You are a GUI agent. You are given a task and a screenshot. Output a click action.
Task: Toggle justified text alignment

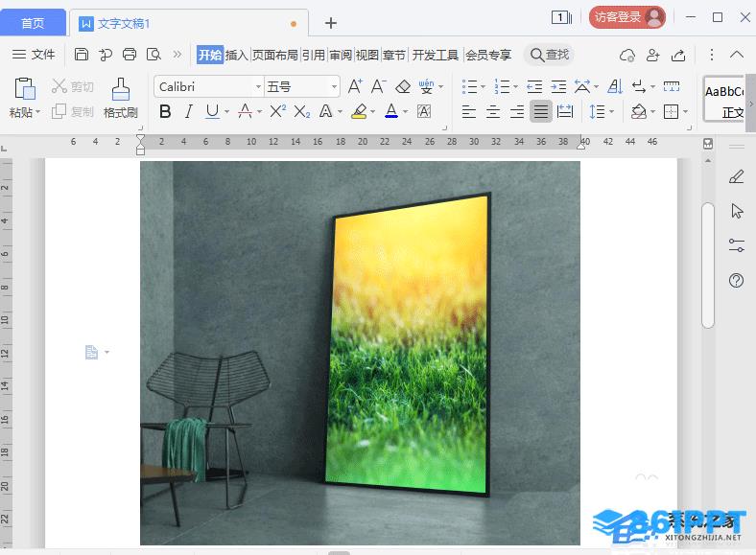541,112
